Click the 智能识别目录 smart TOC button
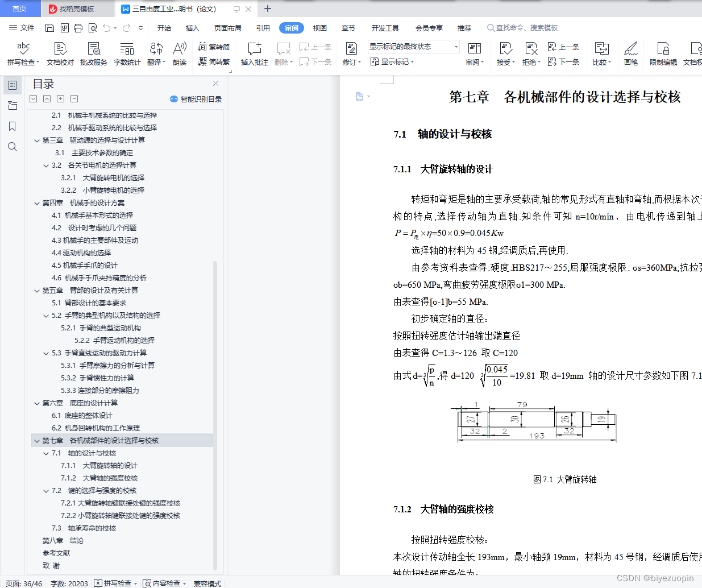 click(x=196, y=99)
